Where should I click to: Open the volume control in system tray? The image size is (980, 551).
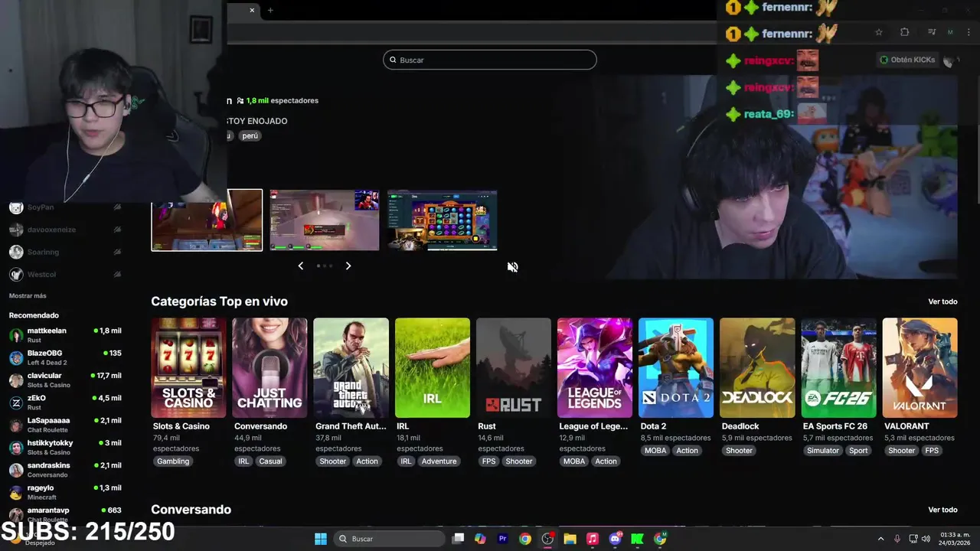926,539
